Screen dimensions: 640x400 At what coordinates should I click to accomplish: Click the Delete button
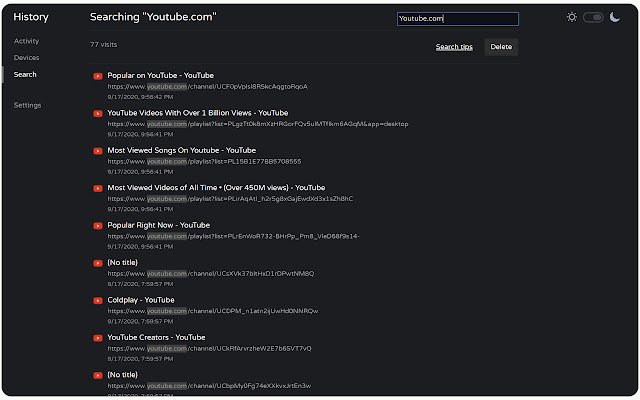pyautogui.click(x=501, y=47)
